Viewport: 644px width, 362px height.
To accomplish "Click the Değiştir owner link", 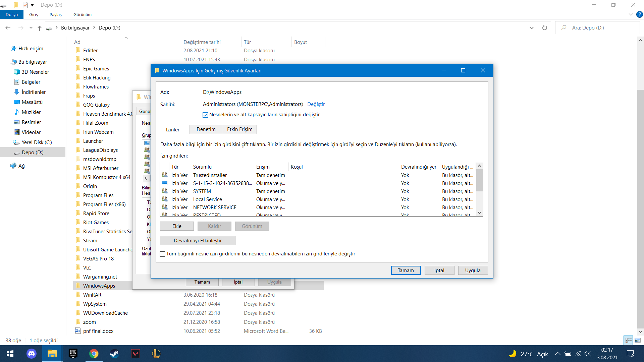I will click(x=316, y=104).
